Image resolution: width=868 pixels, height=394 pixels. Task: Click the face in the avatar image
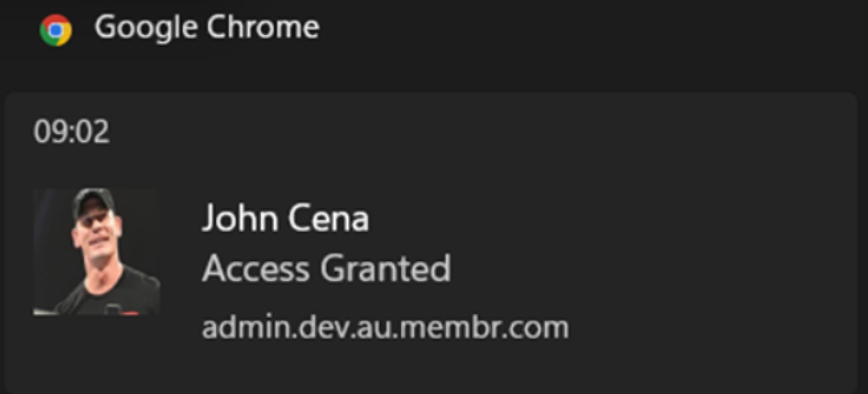(96, 238)
